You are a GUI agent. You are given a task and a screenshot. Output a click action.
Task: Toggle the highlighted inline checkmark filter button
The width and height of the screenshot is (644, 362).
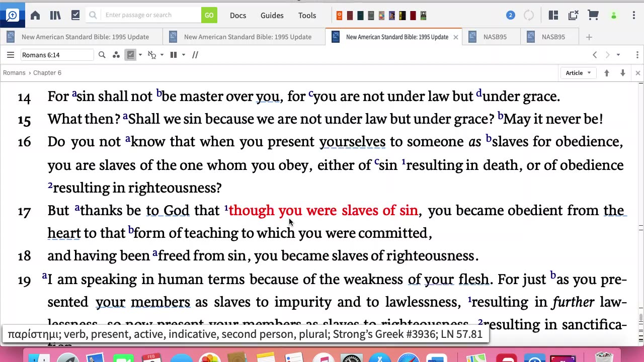pos(131,55)
